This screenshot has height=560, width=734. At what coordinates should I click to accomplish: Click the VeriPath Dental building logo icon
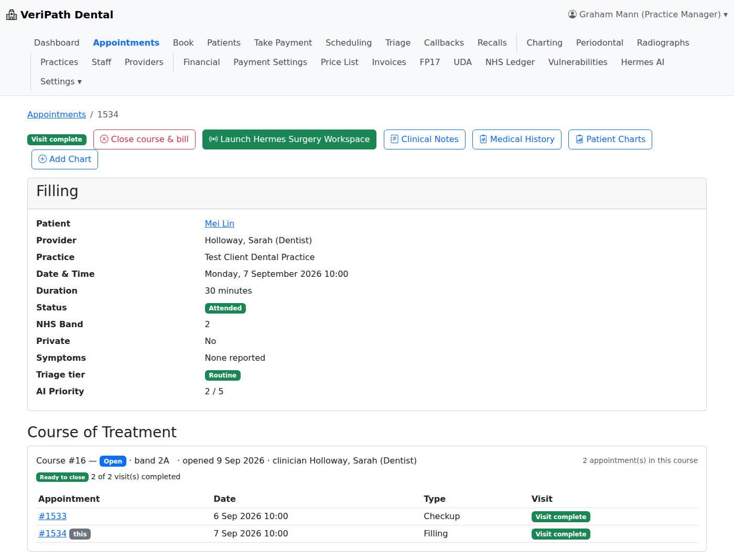(x=12, y=15)
